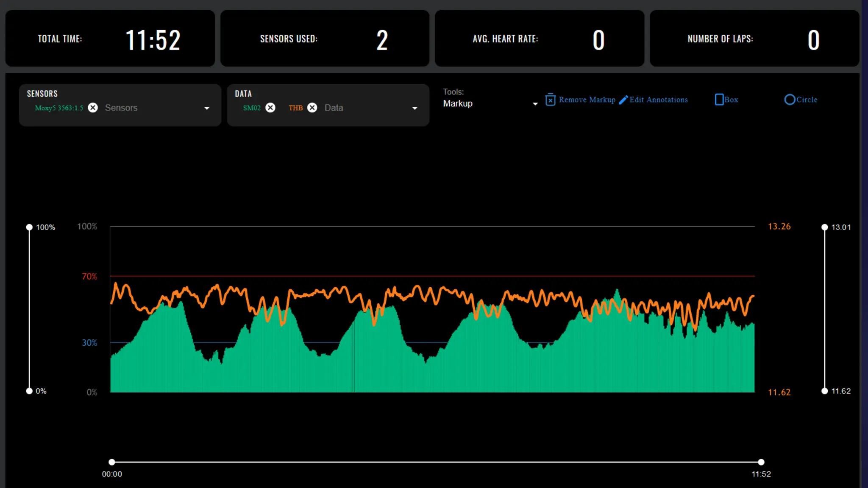
Task: Select the Circle markup tool icon
Action: pyautogui.click(x=789, y=100)
